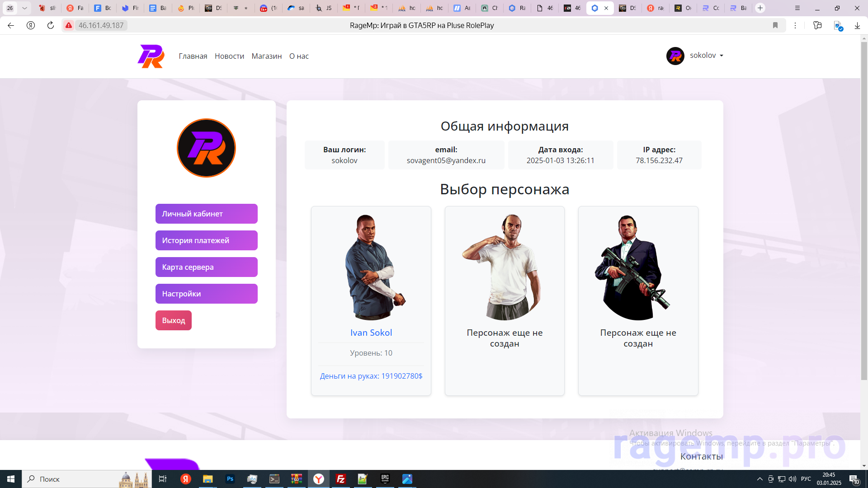Open WinRAR from the taskbar

pyautogui.click(x=297, y=479)
